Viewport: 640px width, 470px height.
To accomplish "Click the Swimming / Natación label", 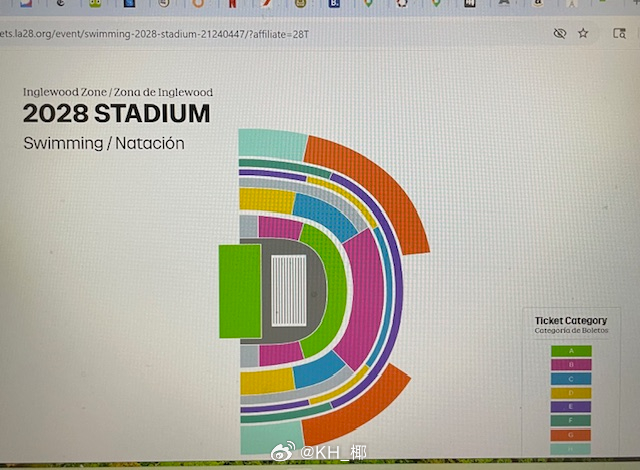I will click(x=104, y=144).
